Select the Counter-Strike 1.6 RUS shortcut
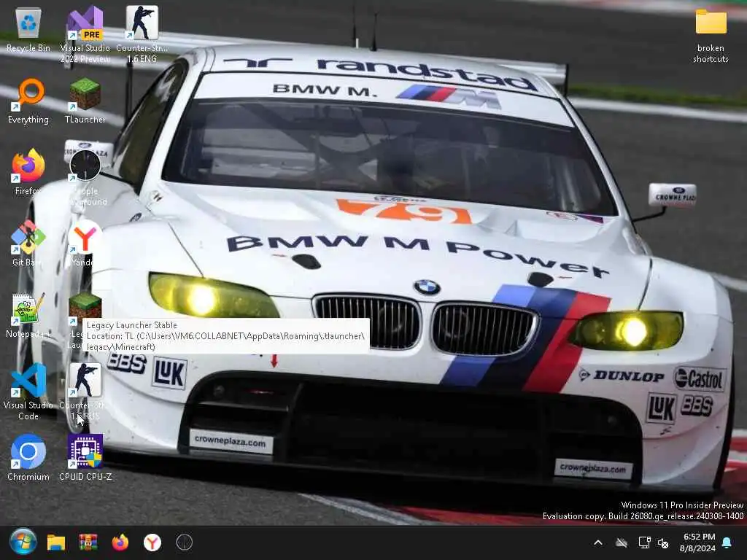This screenshot has width=747, height=560. (85, 392)
